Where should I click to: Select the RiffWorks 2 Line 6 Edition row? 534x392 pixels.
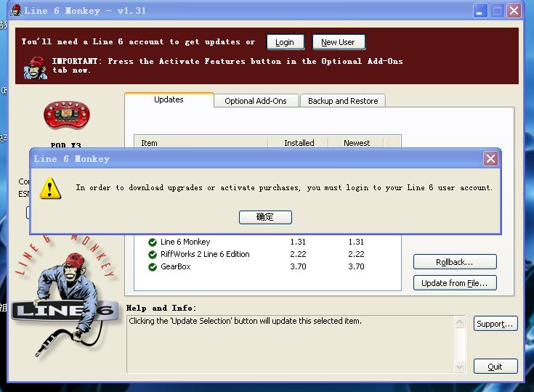click(x=267, y=254)
